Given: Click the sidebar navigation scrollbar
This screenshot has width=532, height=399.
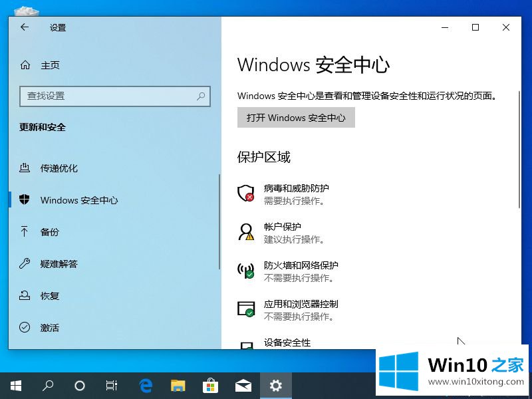Looking at the screenshot, I should [219, 222].
